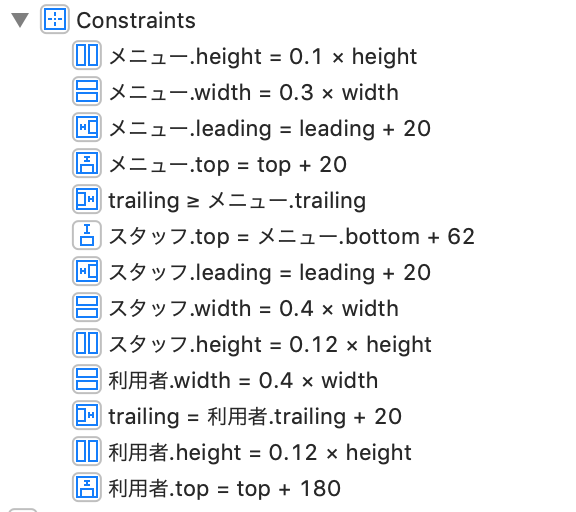
Task: Click the Constraints group icon
Action: click(x=55, y=19)
